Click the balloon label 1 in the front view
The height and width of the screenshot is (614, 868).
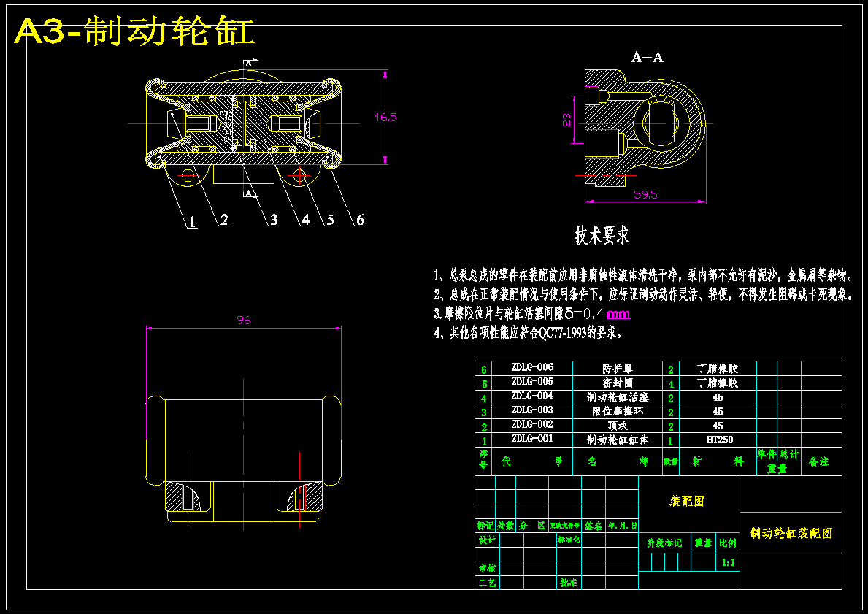pyautogui.click(x=191, y=220)
